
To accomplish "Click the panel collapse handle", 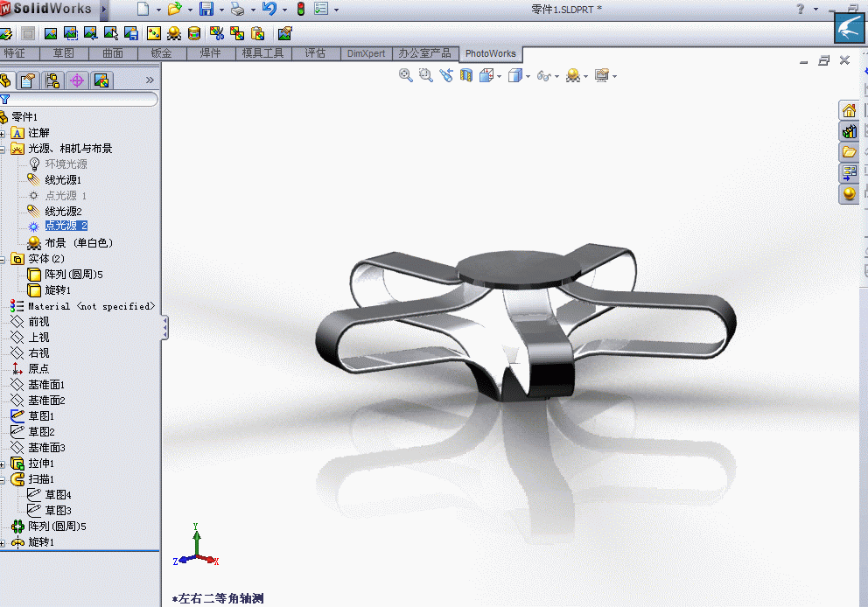I will (164, 328).
